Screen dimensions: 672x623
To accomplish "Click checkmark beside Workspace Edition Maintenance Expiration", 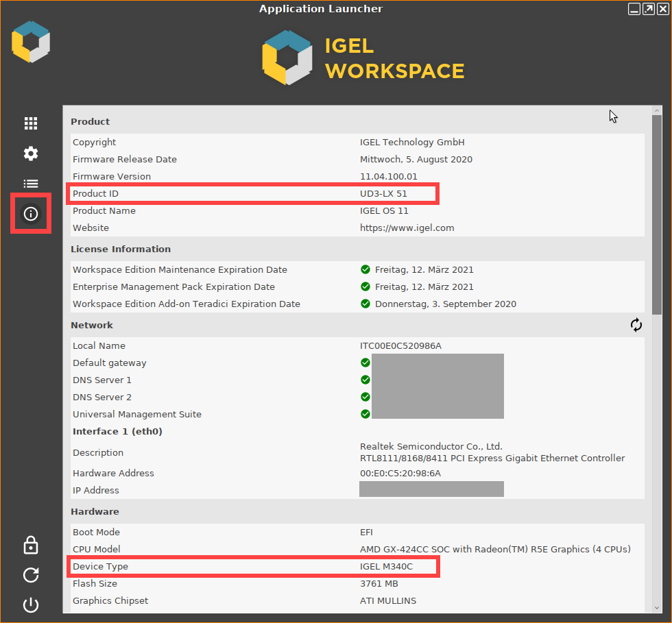I will pos(365,269).
